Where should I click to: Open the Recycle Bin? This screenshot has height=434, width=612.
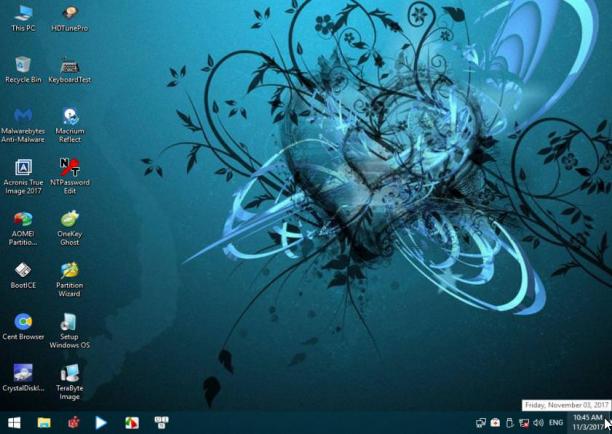pyautogui.click(x=23, y=70)
